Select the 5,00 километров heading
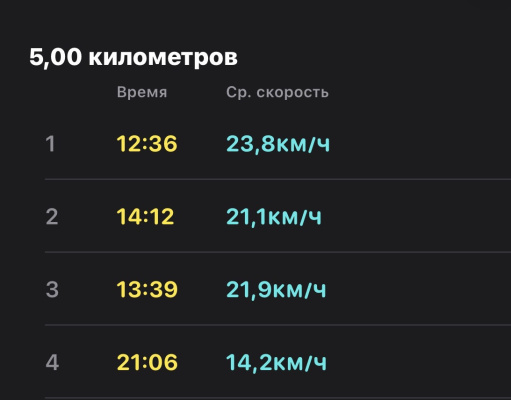The width and height of the screenshot is (511, 400). 133,57
